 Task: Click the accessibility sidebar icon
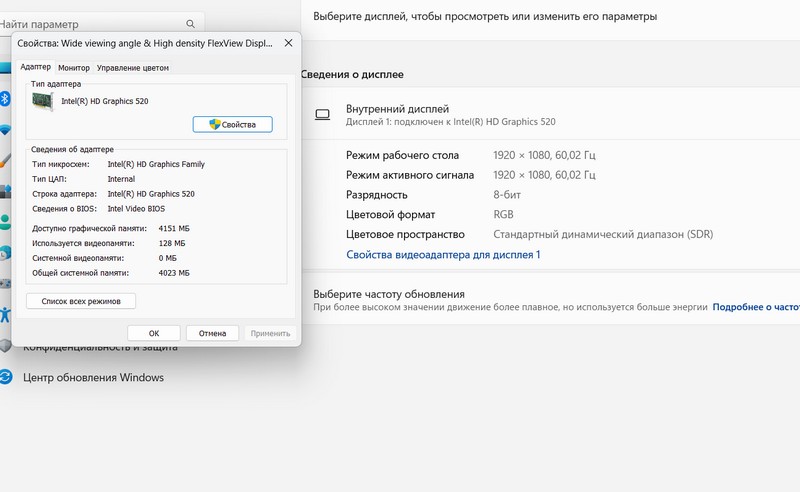[x=5, y=313]
